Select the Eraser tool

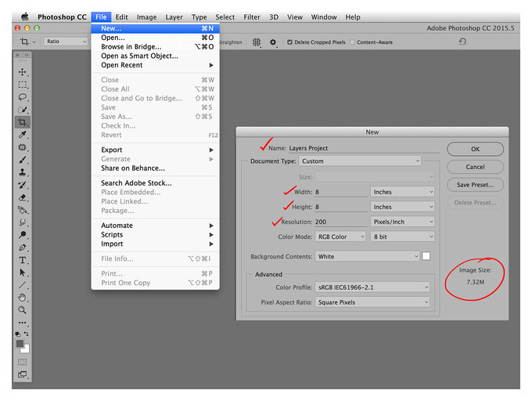click(23, 197)
